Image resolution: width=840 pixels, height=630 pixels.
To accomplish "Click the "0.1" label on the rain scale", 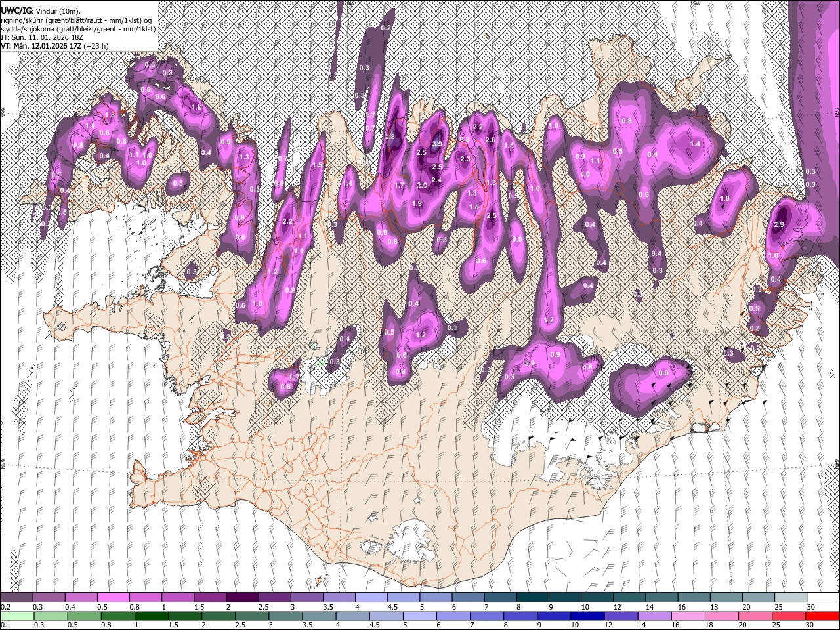I will pos(5,625).
